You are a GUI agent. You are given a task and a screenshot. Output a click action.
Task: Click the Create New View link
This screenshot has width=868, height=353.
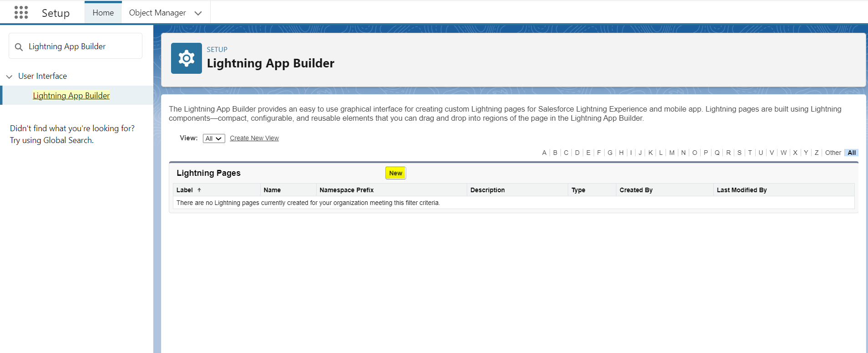(254, 138)
